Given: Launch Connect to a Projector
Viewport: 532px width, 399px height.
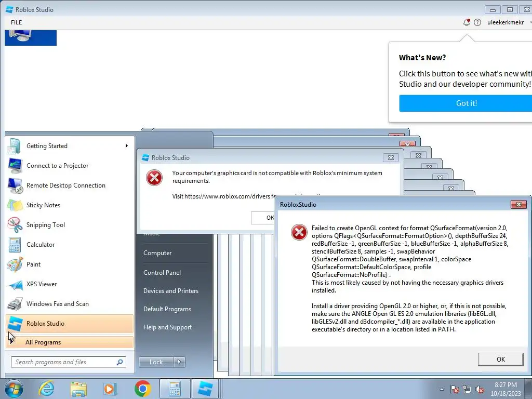Looking at the screenshot, I should [x=70, y=166].
